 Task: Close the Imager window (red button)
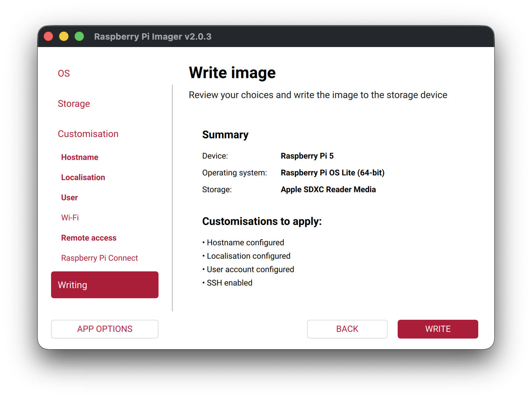tap(48, 36)
